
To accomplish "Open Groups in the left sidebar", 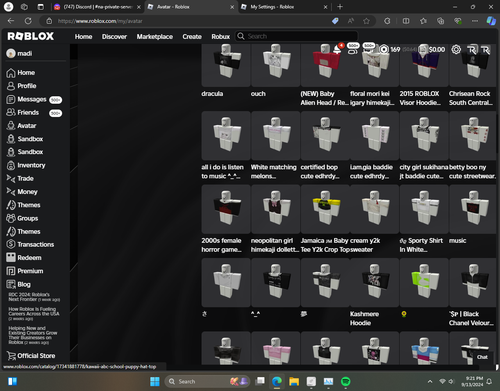I will pyautogui.click(x=22, y=218).
